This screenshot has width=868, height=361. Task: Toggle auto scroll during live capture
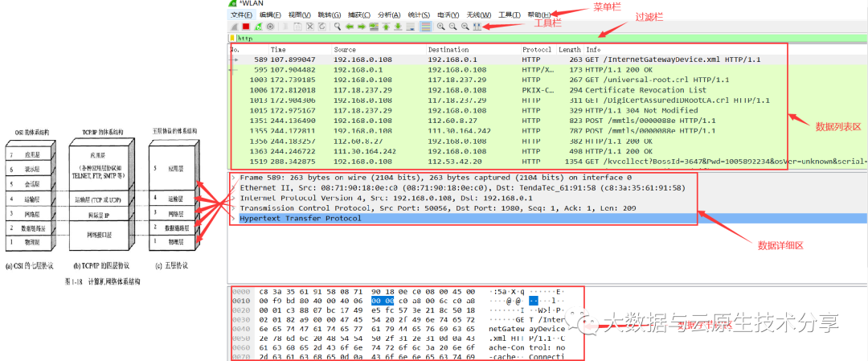(410, 27)
